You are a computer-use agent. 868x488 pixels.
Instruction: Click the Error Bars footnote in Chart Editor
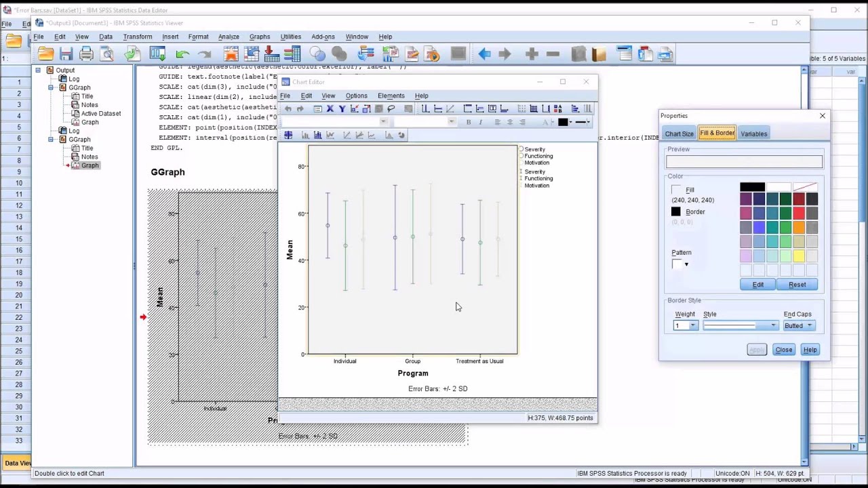pos(437,389)
